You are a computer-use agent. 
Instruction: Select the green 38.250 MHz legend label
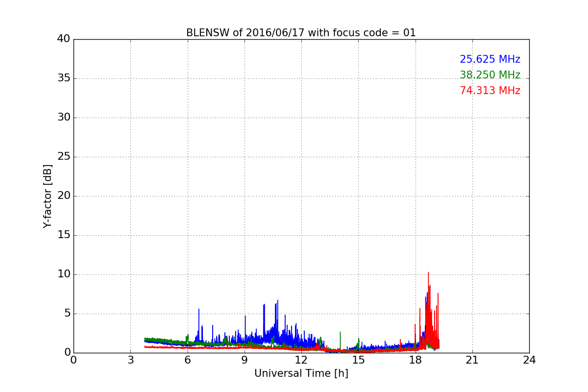(x=490, y=75)
